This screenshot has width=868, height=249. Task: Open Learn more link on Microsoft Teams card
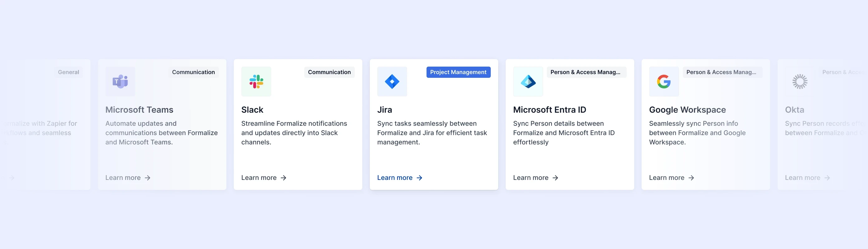click(128, 178)
